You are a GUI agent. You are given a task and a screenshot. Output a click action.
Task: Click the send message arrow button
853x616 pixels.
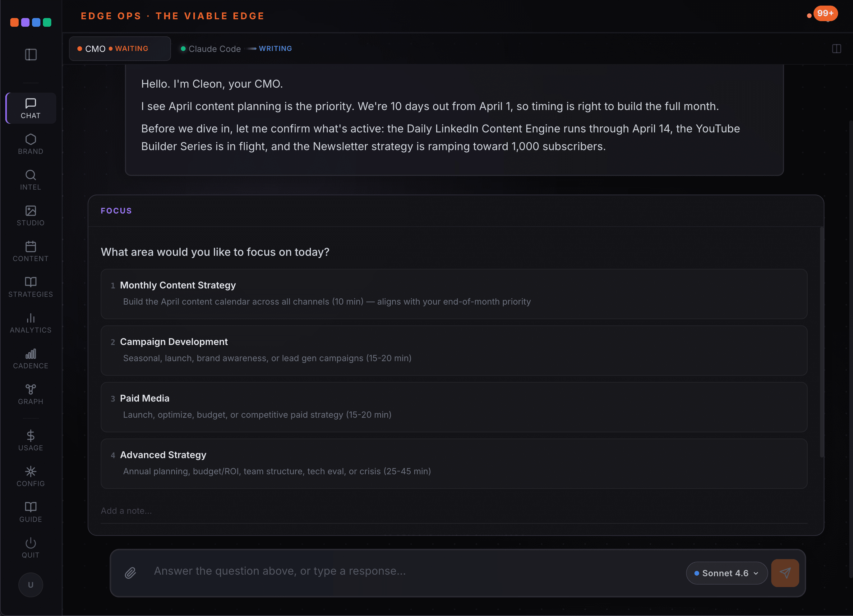(x=785, y=573)
